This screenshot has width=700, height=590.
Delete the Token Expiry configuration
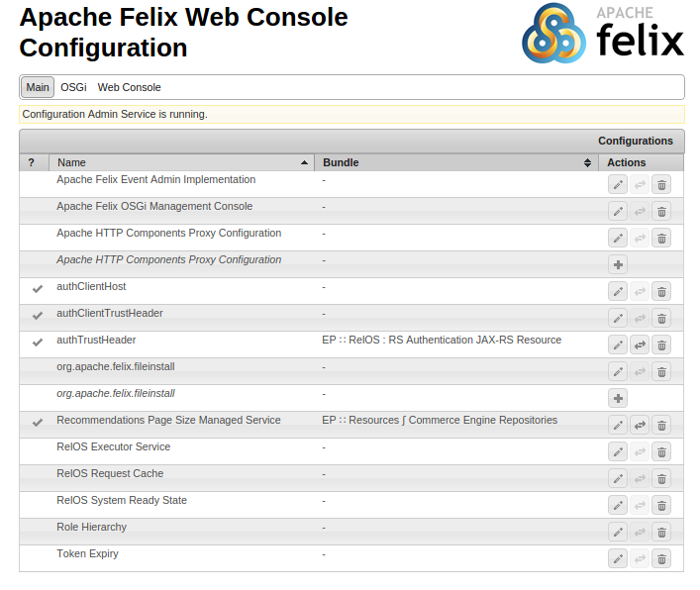click(661, 558)
